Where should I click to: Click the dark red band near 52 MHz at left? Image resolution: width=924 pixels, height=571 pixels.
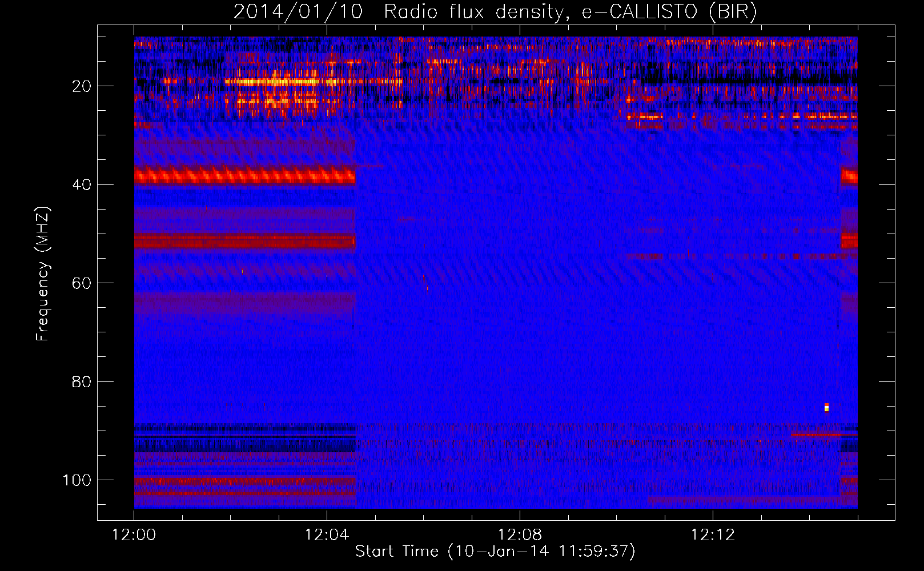tap(244, 240)
